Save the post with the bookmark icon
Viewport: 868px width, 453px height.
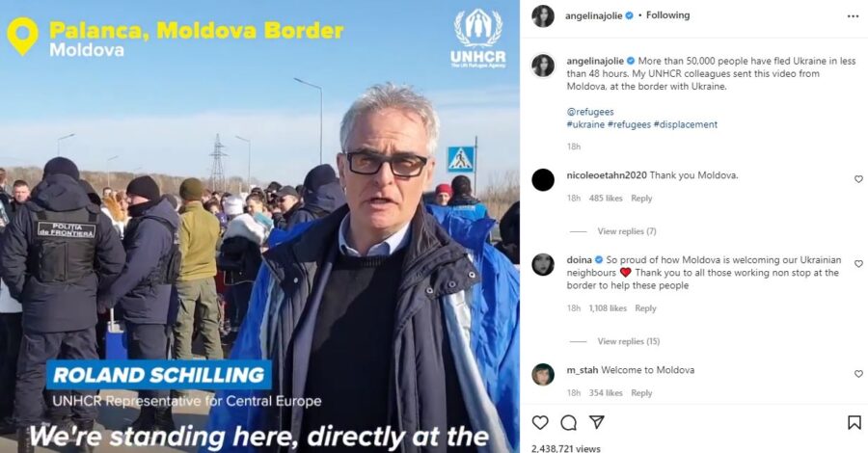(x=854, y=422)
